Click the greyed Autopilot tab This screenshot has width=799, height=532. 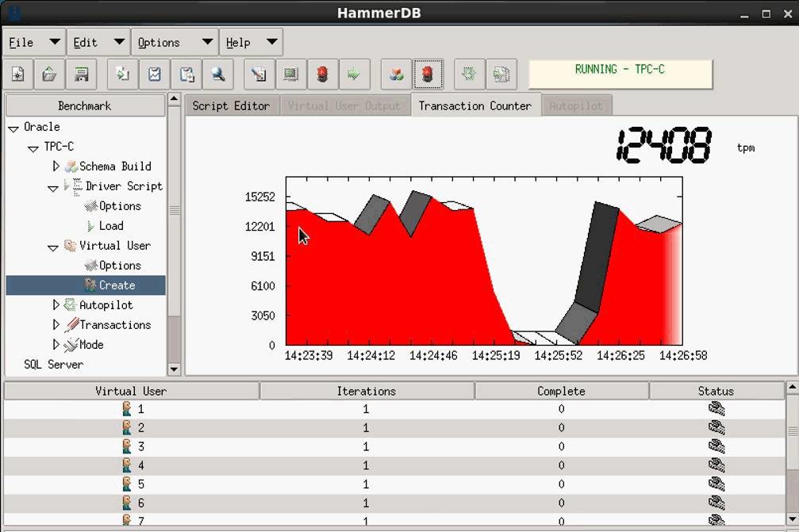click(576, 106)
